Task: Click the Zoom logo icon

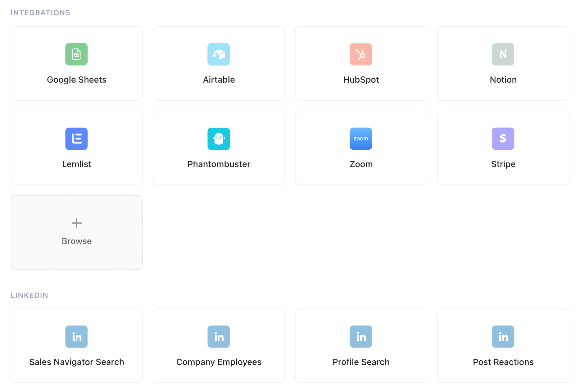Action: point(361,139)
